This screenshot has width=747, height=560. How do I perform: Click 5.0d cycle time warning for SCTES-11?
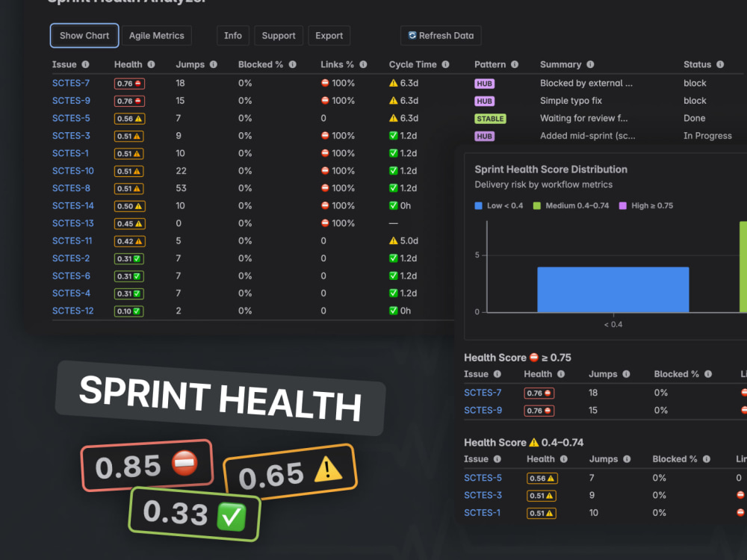tap(403, 241)
